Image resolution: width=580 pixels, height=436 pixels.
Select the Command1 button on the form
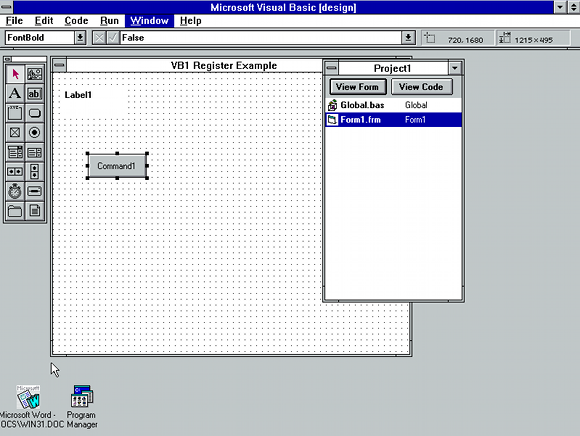[x=117, y=166]
